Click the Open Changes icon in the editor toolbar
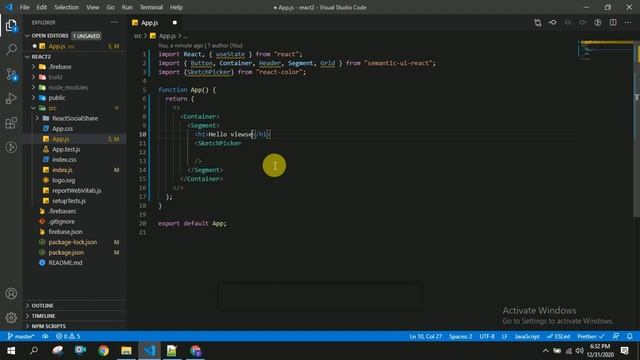The width and height of the screenshot is (640, 360). point(538,23)
